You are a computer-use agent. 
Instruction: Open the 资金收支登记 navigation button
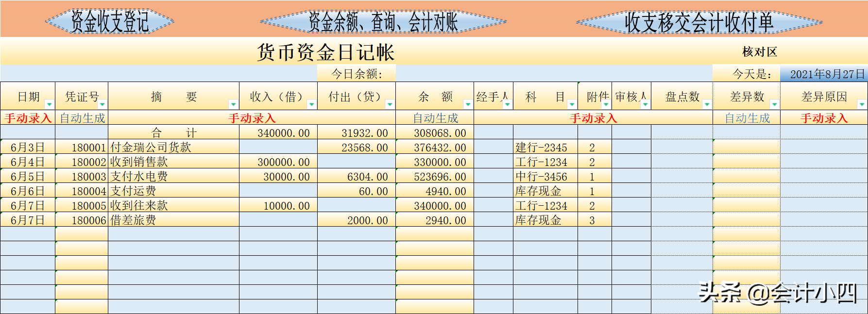click(110, 21)
